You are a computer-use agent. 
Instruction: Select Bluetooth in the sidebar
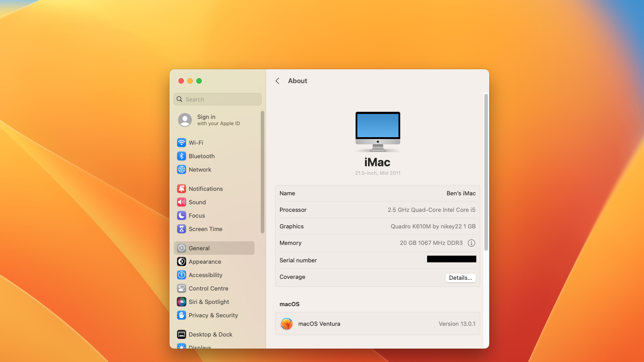click(202, 156)
